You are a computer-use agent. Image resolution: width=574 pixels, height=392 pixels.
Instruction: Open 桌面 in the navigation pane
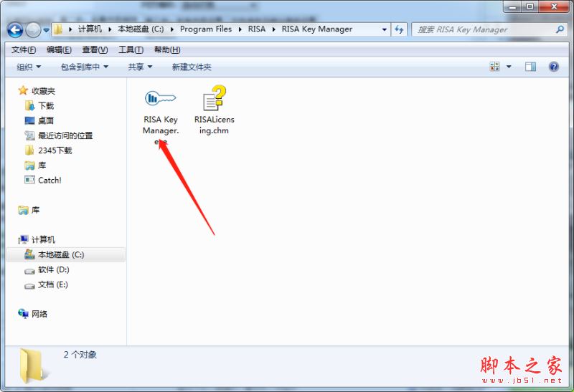(46, 120)
